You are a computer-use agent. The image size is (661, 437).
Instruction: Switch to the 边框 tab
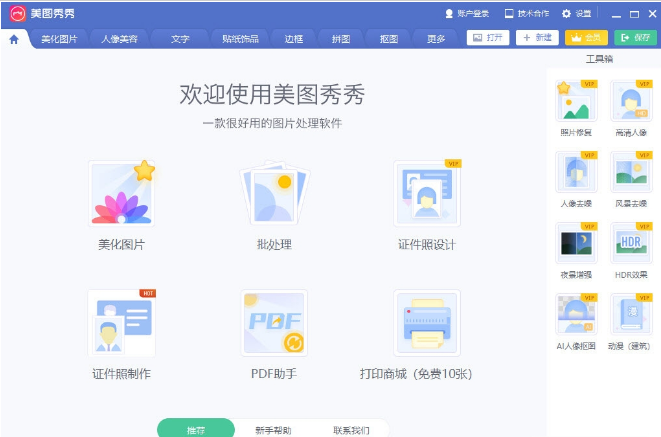point(293,39)
